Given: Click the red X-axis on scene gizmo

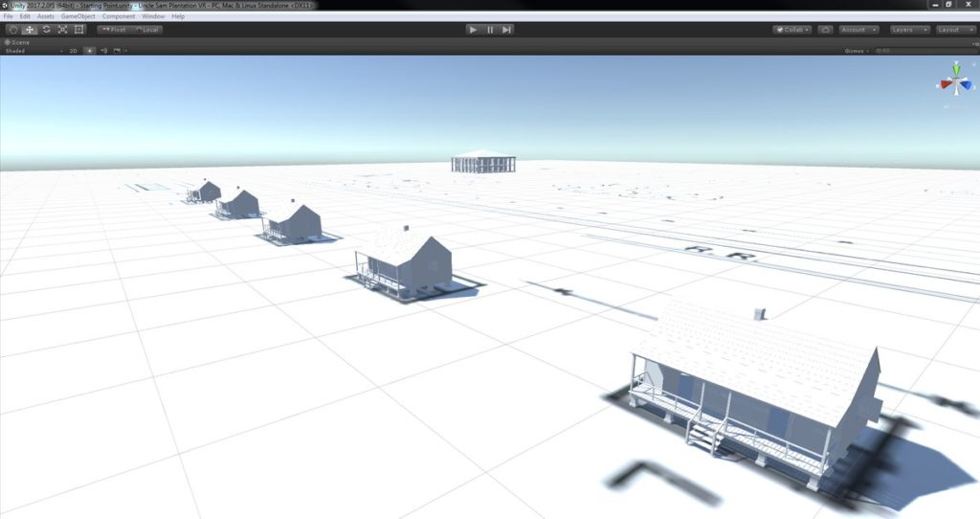Looking at the screenshot, I should [943, 83].
